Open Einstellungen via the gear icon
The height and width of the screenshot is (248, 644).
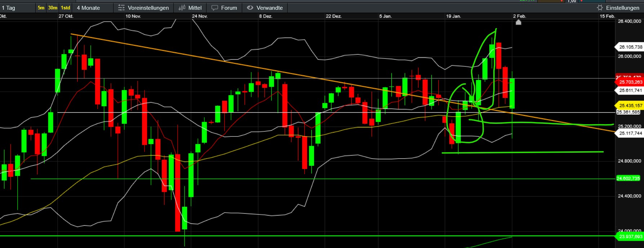[600, 8]
